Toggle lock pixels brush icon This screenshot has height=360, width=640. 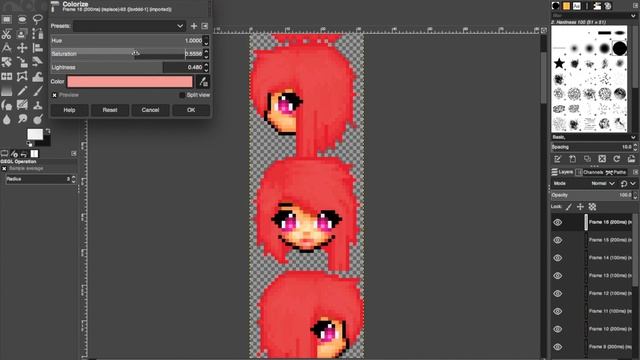pyautogui.click(x=569, y=207)
